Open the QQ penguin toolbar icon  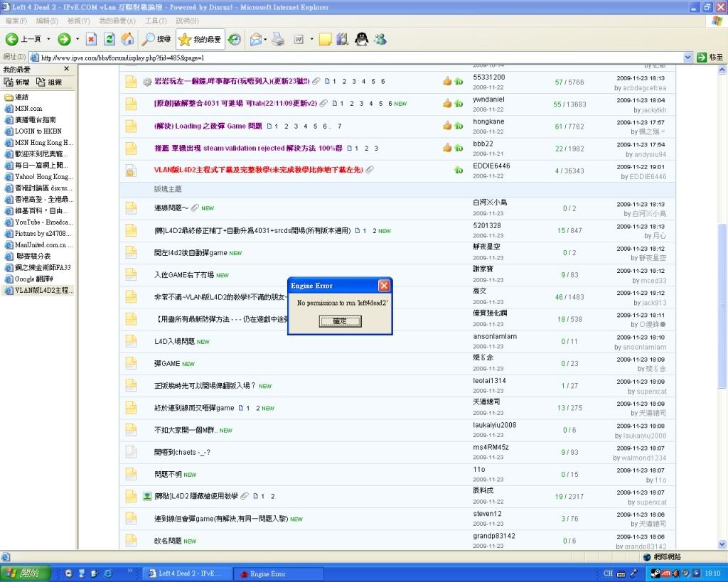(x=362, y=39)
